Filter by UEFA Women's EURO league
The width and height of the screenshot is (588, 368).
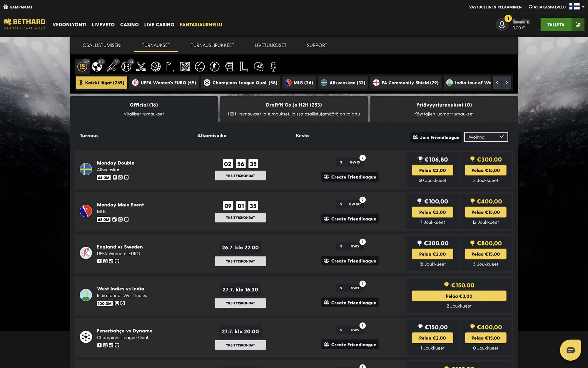click(164, 83)
